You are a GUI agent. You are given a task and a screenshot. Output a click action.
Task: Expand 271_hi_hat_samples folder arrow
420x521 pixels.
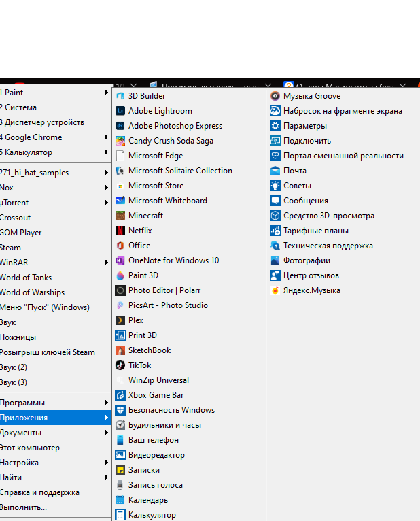tap(106, 173)
